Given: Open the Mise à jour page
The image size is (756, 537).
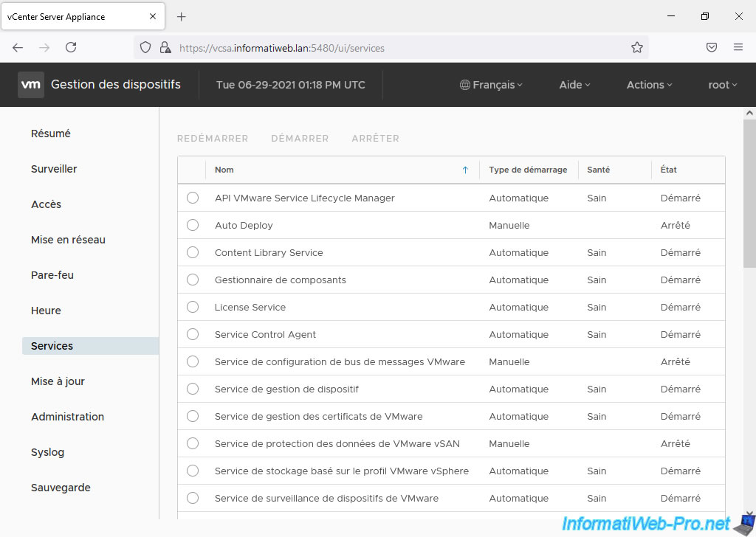Looking at the screenshot, I should tap(58, 381).
